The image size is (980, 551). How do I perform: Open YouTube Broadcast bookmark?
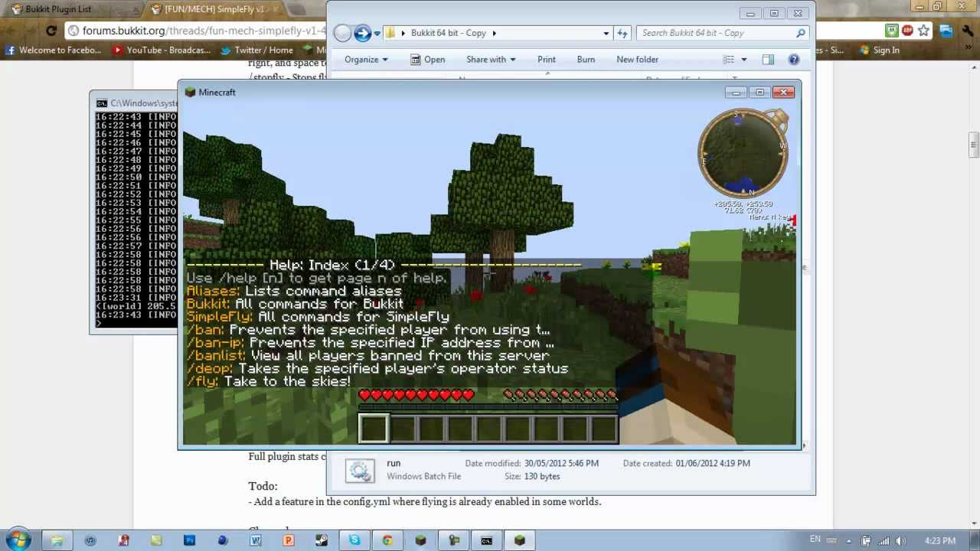pyautogui.click(x=161, y=51)
